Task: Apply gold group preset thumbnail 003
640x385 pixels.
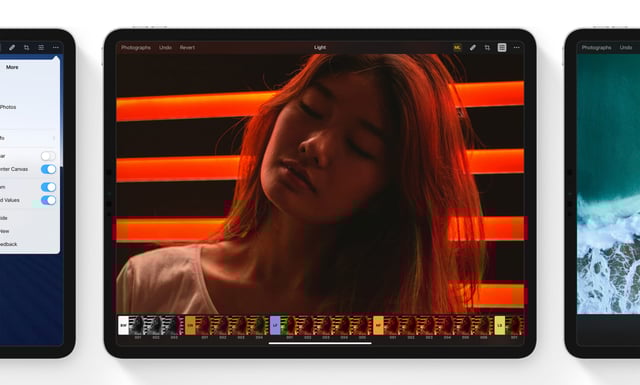Action: point(241,325)
